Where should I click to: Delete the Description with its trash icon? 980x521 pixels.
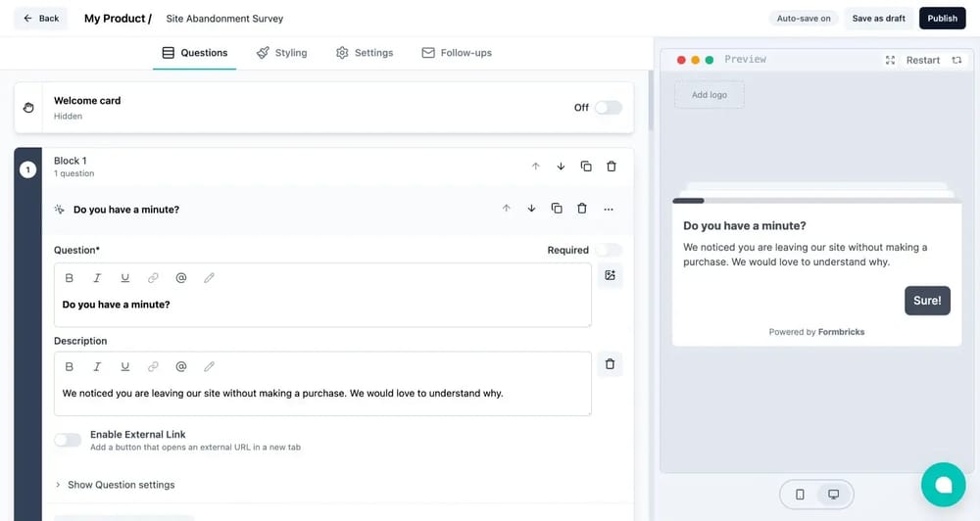(610, 364)
